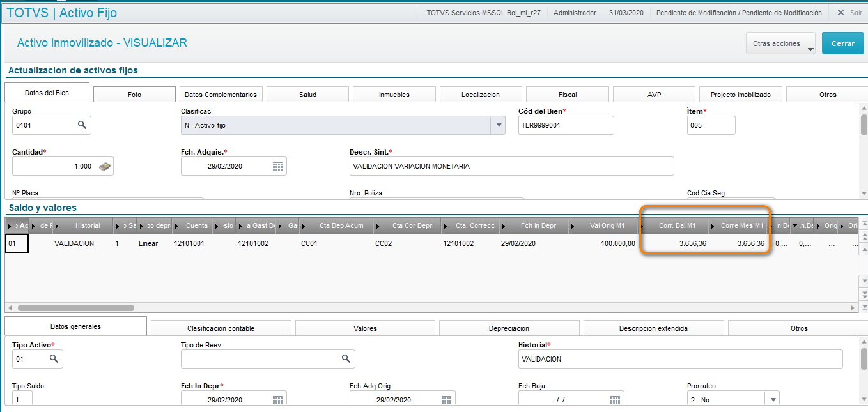This screenshot has width=868, height=412.
Task: Select grid cell 01 in first row
Action: 17,243
